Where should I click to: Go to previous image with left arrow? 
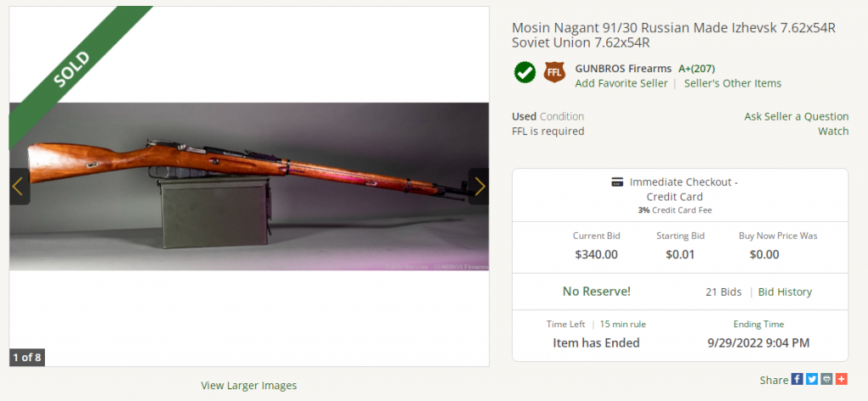(19, 187)
